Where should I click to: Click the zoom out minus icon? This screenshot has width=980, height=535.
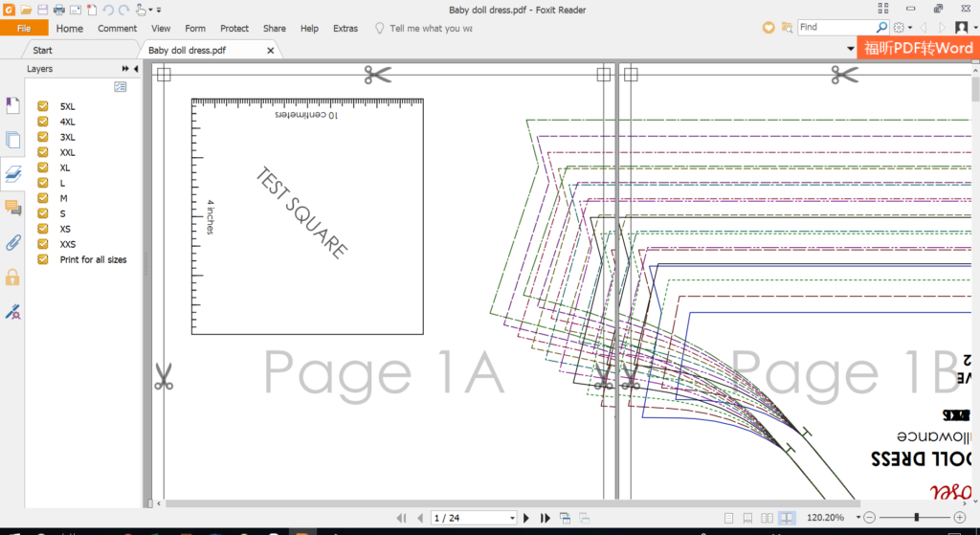[869, 518]
